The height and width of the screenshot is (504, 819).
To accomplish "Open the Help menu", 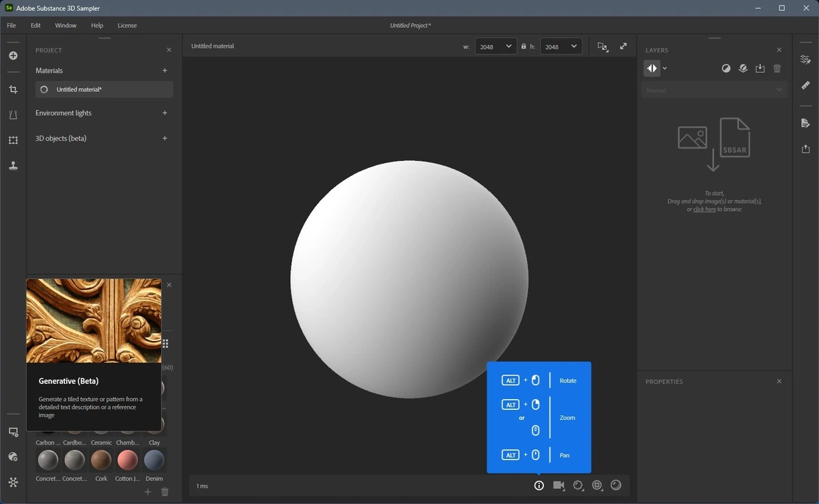I will click(x=97, y=25).
